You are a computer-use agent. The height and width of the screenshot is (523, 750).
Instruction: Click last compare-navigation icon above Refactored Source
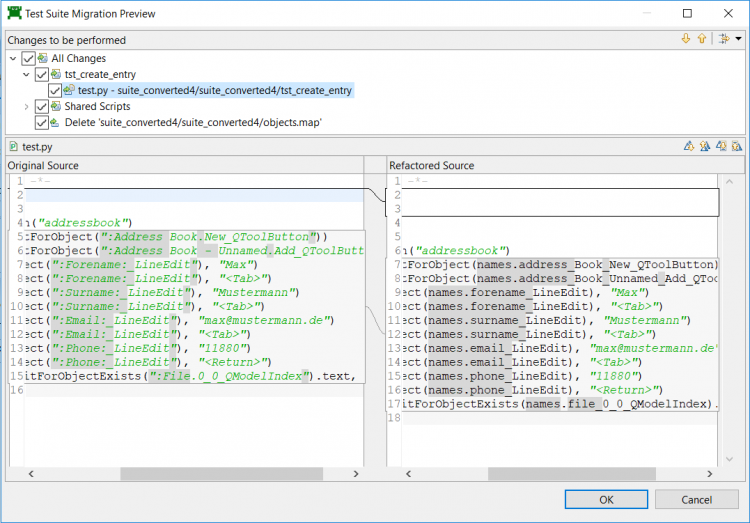tap(736, 146)
